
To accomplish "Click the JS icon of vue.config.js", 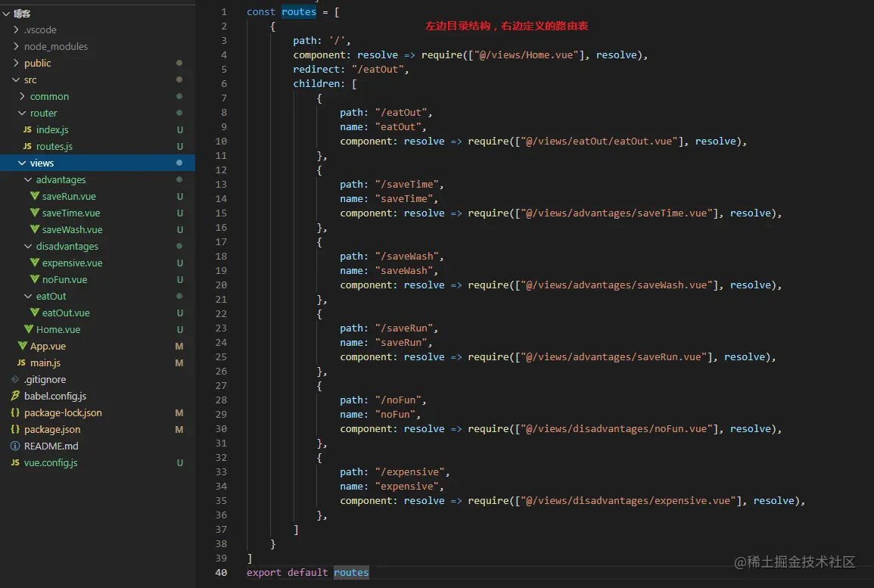I will (x=15, y=462).
